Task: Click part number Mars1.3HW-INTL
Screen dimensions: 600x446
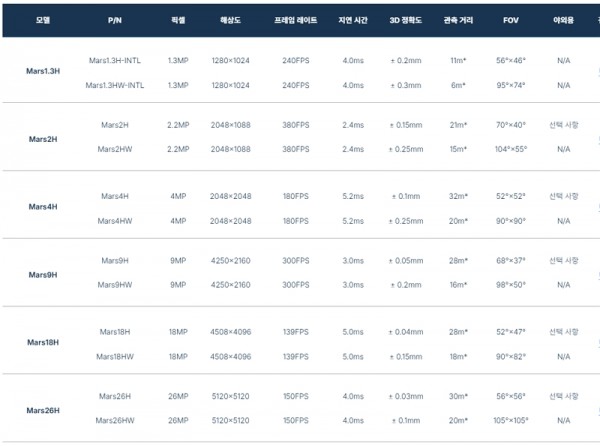Action: pyautogui.click(x=115, y=85)
